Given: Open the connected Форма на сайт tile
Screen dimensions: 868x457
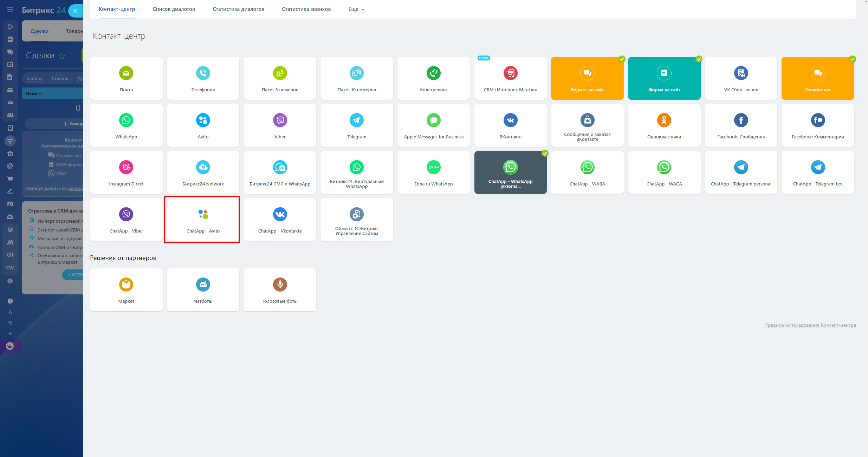Looking at the screenshot, I should tap(664, 78).
